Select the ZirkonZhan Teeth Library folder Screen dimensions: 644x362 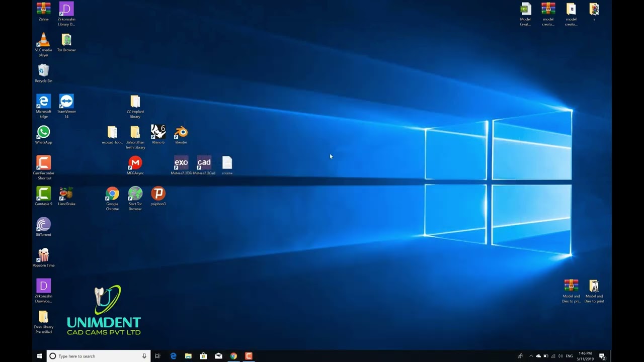[135, 137]
